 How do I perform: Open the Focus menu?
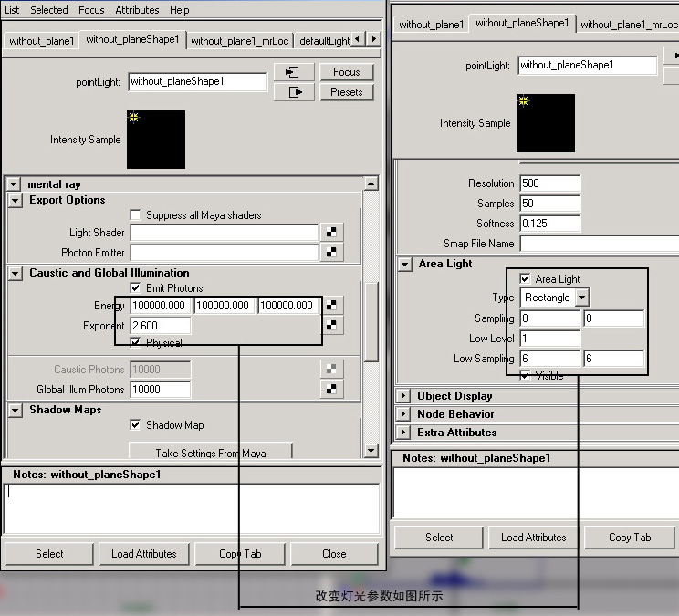(x=91, y=10)
